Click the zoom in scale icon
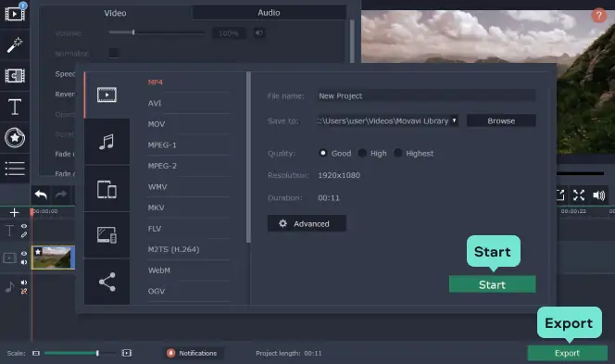Viewport: 615px width, 364px height. (127, 353)
